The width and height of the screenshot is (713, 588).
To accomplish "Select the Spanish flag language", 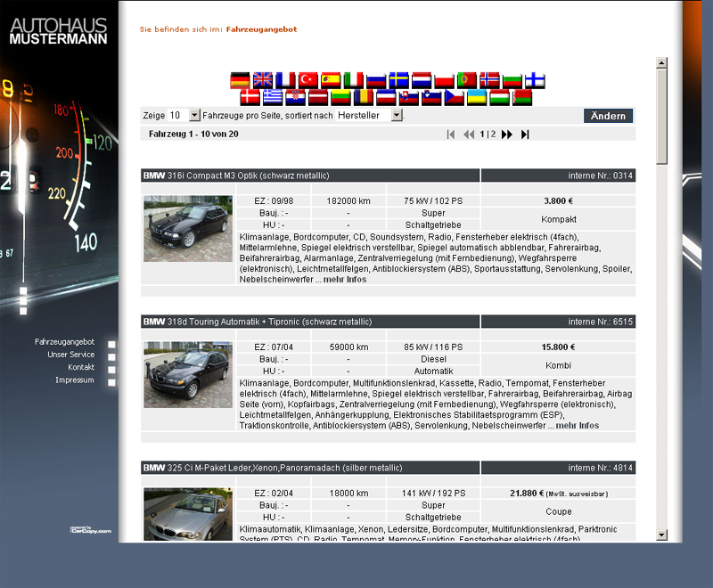I will coord(331,80).
